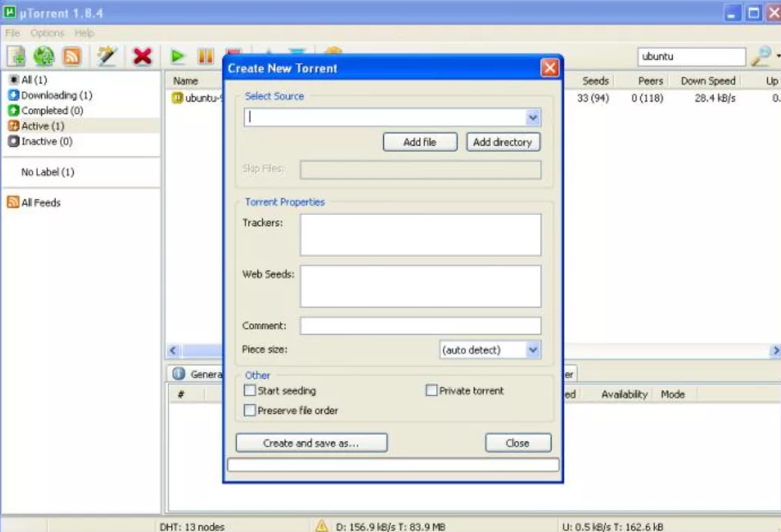Viewport: 781px width, 532px height.
Task: Click the left arrow of horizontal scrollbar
Action: click(173, 350)
